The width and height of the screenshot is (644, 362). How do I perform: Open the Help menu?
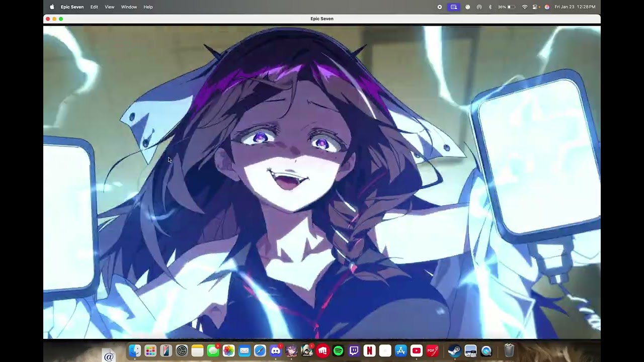(148, 7)
